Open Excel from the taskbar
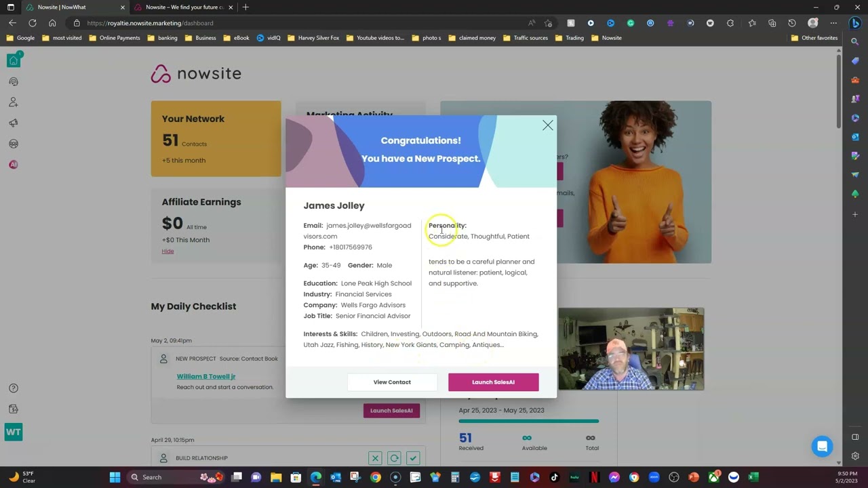 [753, 477]
